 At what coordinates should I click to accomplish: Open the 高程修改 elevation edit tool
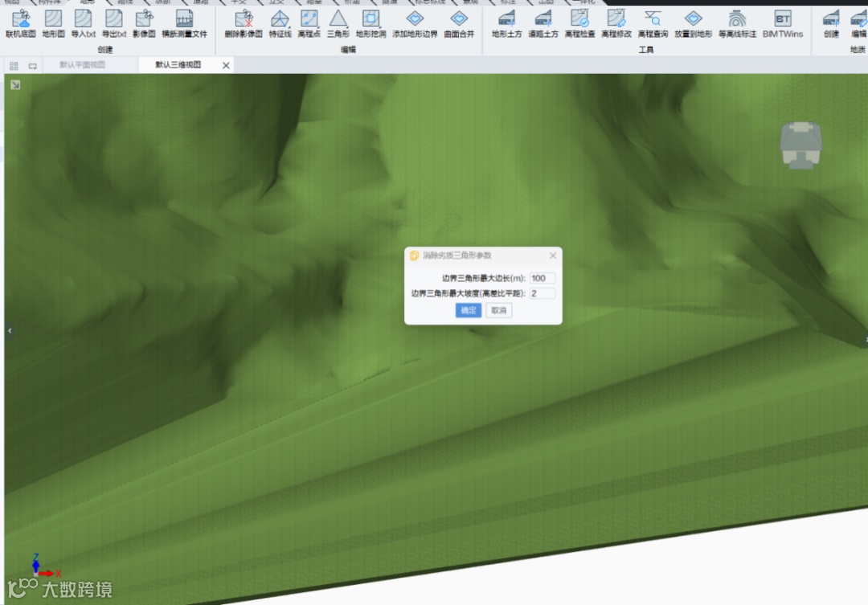(x=616, y=24)
